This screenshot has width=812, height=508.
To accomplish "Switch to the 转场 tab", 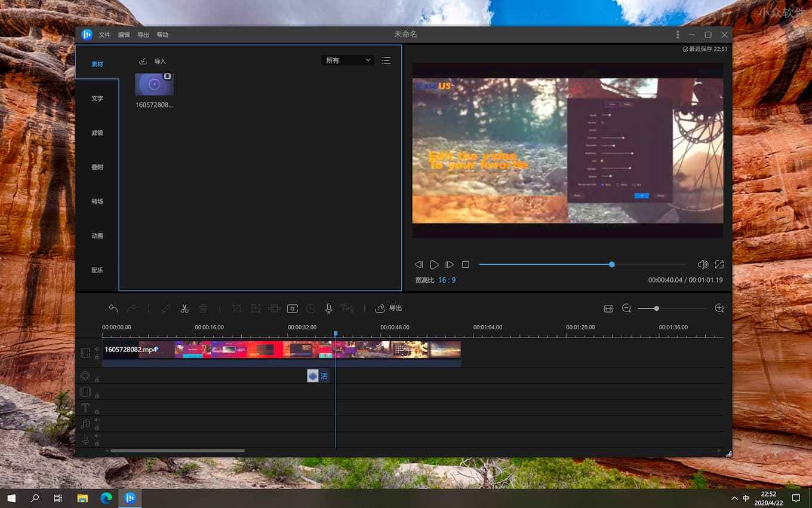I will 97,201.
